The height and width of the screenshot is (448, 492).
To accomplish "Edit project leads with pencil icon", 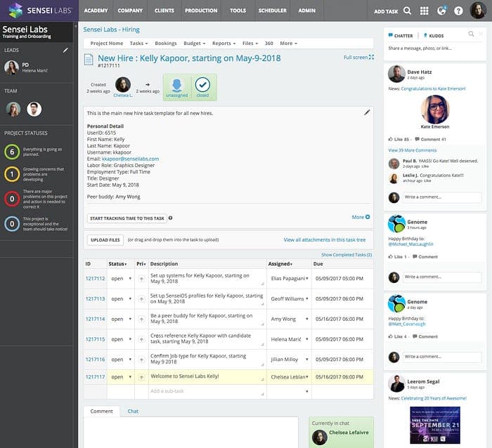I will tap(65, 50).
